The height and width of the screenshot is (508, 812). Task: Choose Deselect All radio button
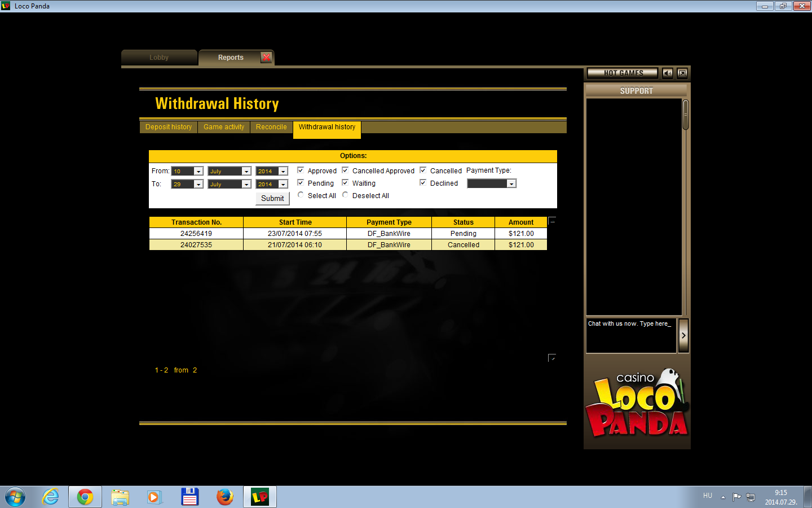pos(345,195)
